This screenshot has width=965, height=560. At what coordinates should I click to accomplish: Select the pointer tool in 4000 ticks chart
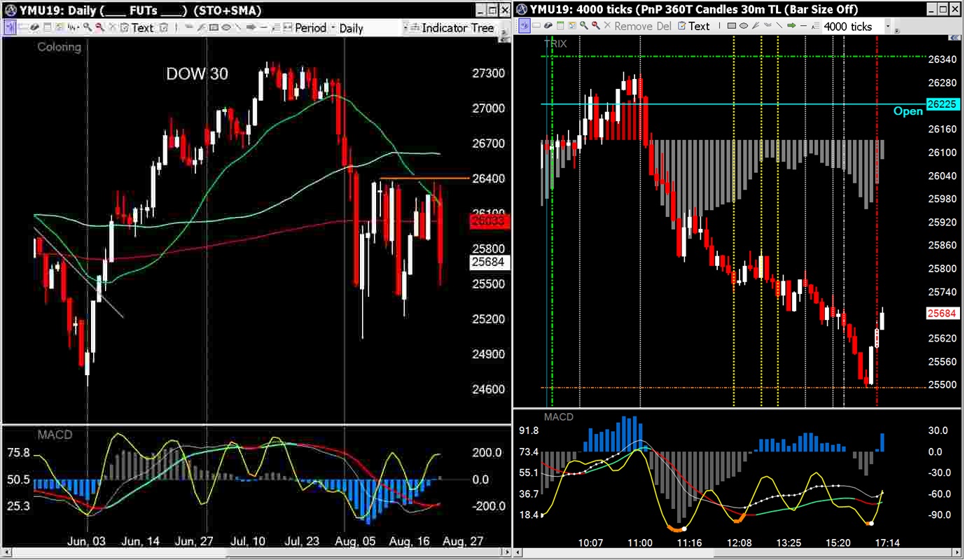[525, 27]
